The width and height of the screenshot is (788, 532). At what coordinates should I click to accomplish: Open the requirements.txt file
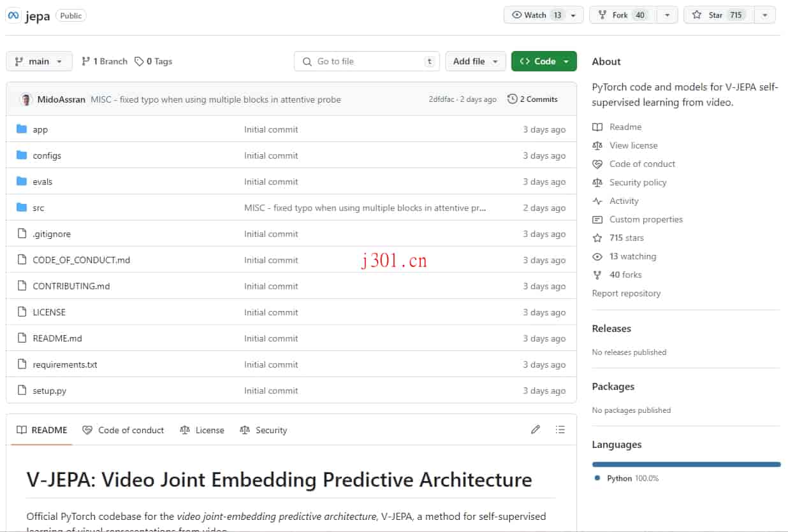64,364
